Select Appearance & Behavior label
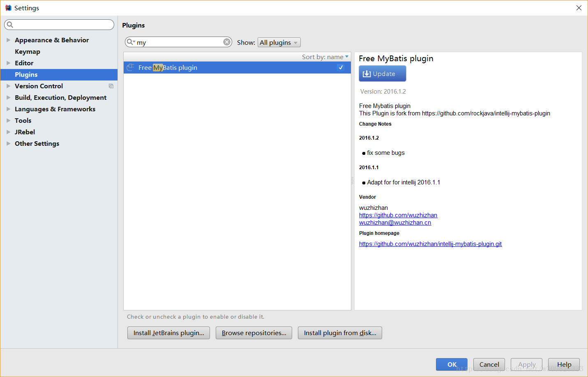The image size is (588, 377). pyautogui.click(x=52, y=40)
